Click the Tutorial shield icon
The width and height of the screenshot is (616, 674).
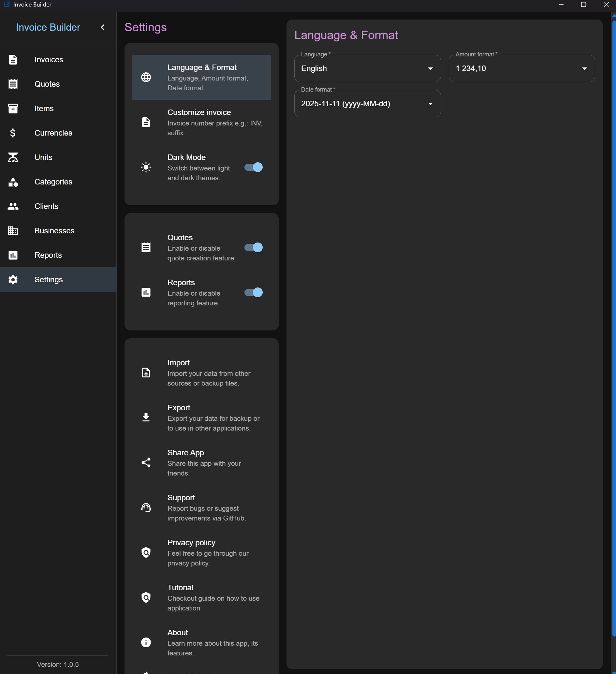146,597
